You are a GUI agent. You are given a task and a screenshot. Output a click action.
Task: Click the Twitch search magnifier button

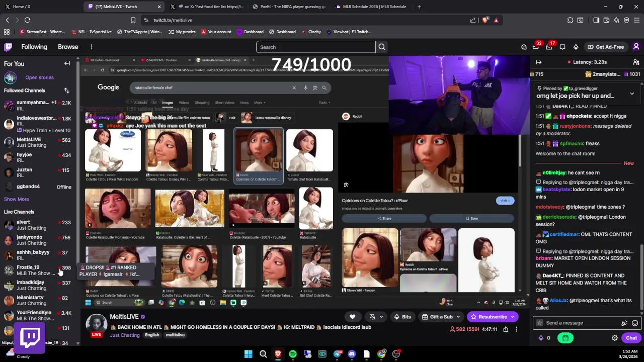382,47
